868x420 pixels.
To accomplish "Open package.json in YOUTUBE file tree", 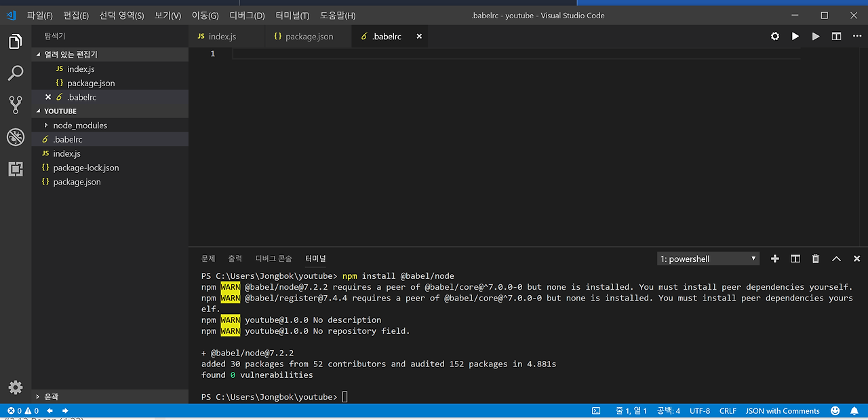I will point(110,183).
